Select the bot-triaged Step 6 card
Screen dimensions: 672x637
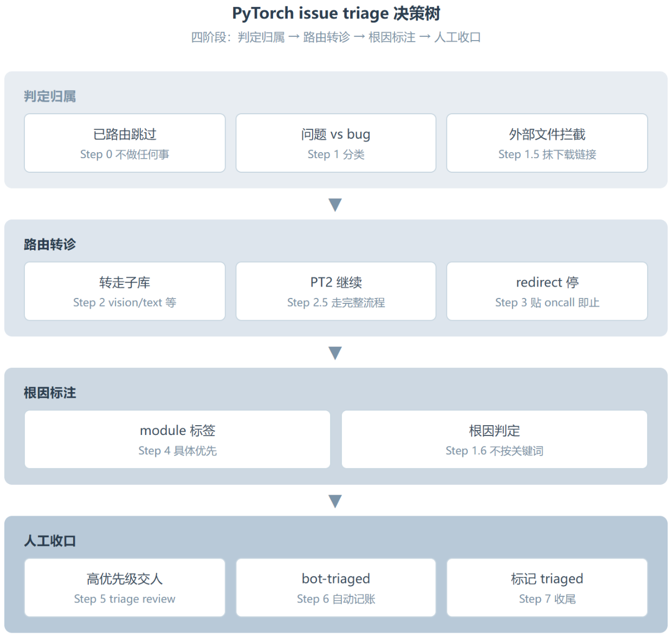(x=336, y=588)
